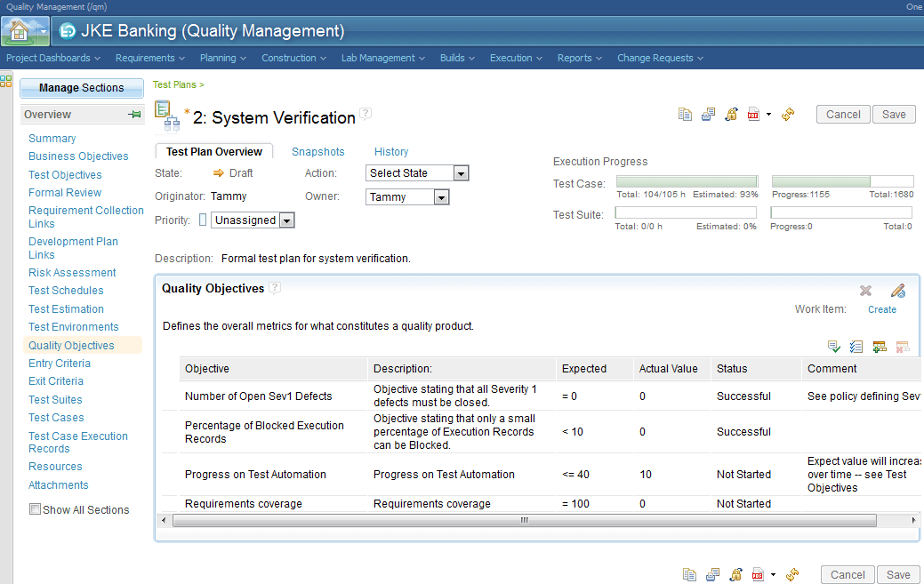Open the Unassigned priority dropdown

pyautogui.click(x=285, y=220)
